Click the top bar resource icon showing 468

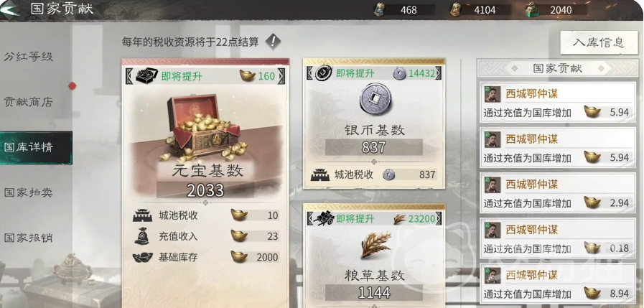[380, 9]
